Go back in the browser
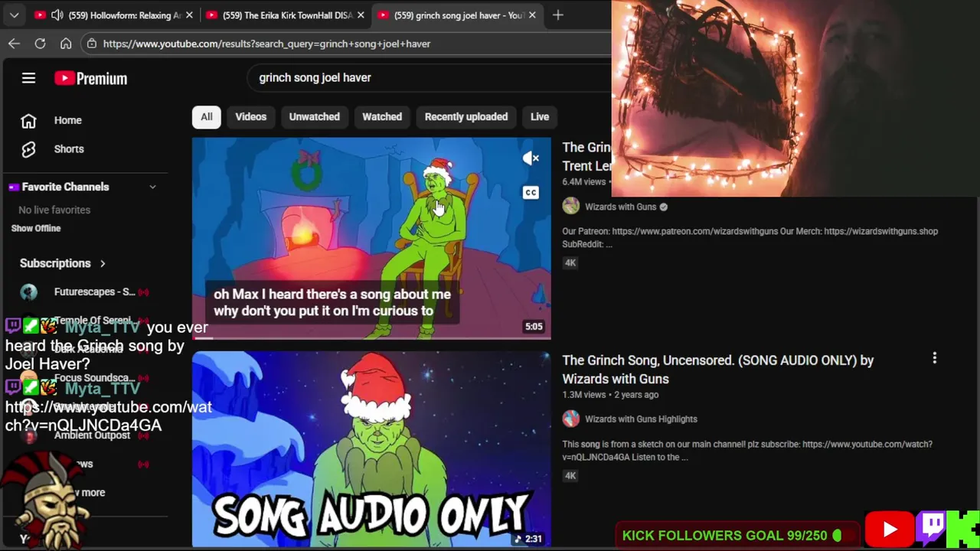This screenshot has height=551, width=980. (x=14, y=44)
